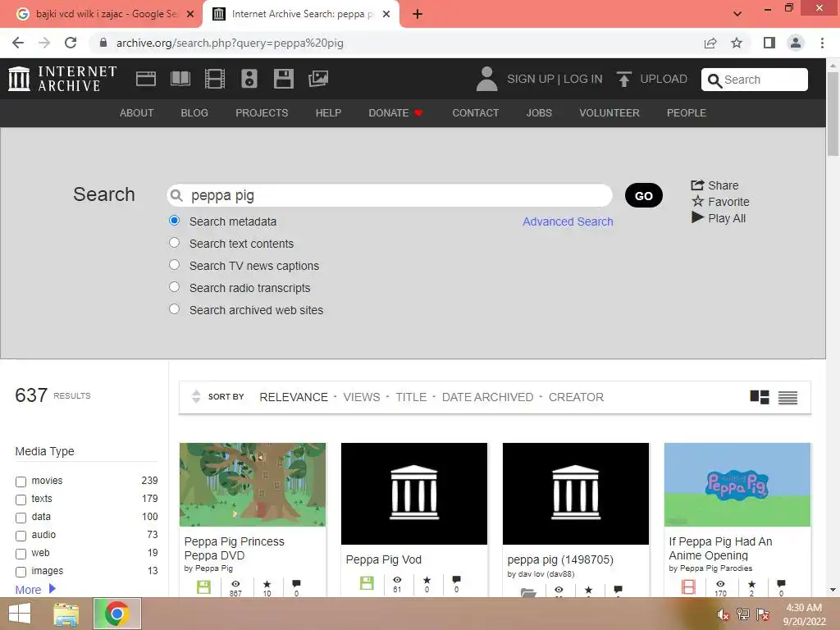Favorite this search with the star

[720, 202]
